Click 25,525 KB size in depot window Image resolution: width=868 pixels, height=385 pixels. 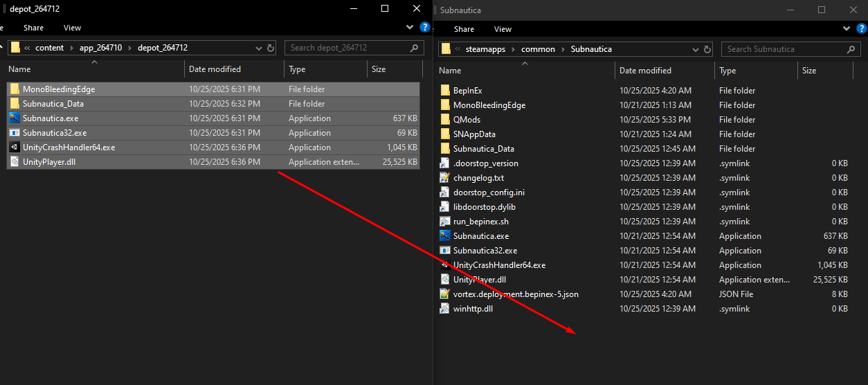pos(399,162)
